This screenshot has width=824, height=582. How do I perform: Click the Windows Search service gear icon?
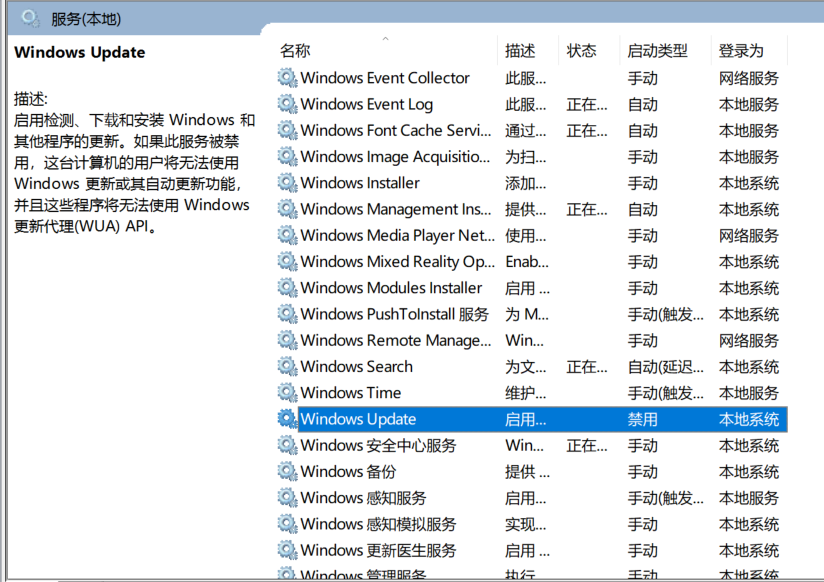(x=287, y=367)
